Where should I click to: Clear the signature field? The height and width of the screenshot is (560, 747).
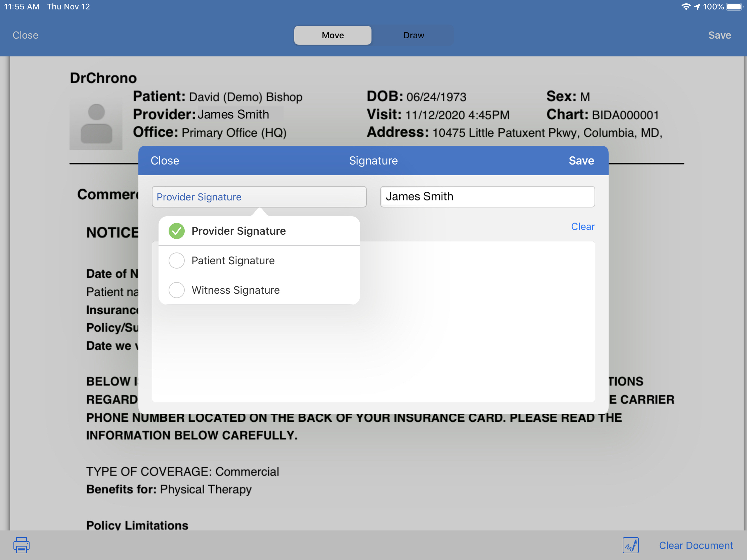583,226
